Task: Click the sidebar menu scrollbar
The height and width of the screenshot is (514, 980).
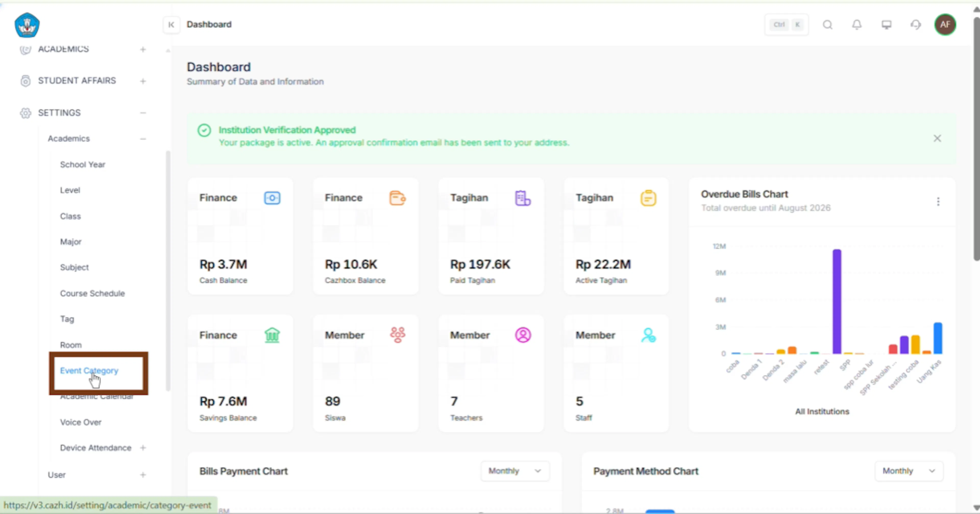Action: (x=168, y=271)
